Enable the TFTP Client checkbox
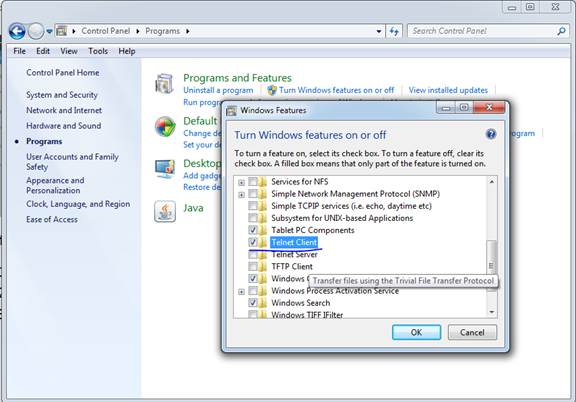Image resolution: width=576 pixels, height=402 pixels. (x=253, y=266)
